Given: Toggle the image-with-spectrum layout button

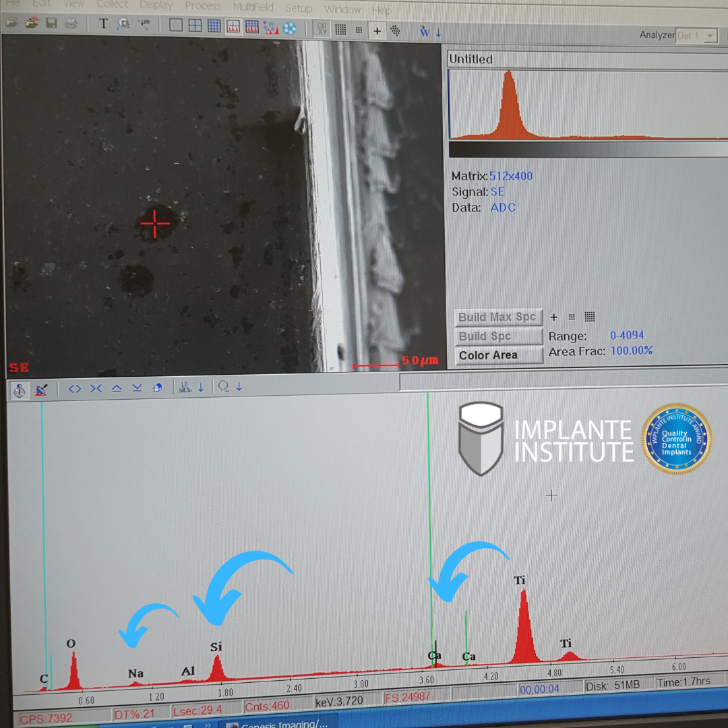Looking at the screenshot, I should pyautogui.click(x=233, y=26).
